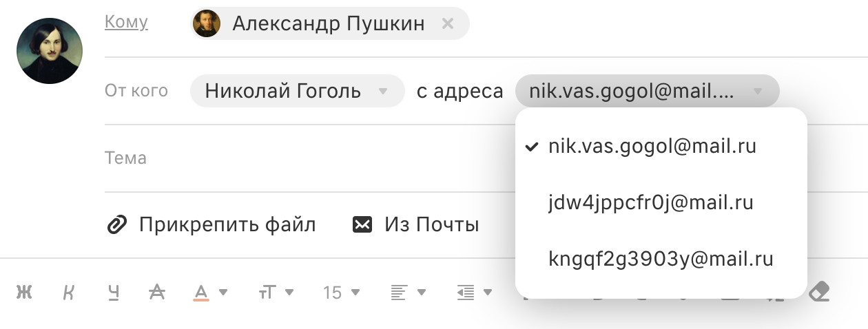
Task: Open the Кому recipients link
Action: 126,22
